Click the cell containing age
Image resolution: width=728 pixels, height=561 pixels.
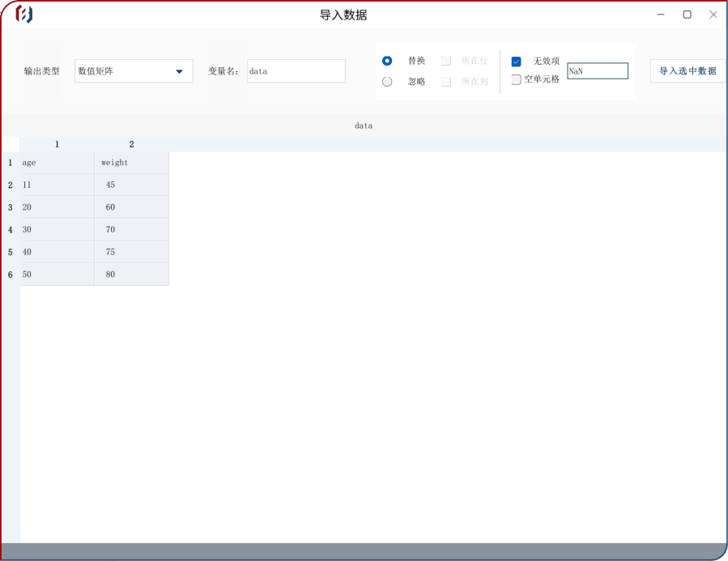(57, 163)
